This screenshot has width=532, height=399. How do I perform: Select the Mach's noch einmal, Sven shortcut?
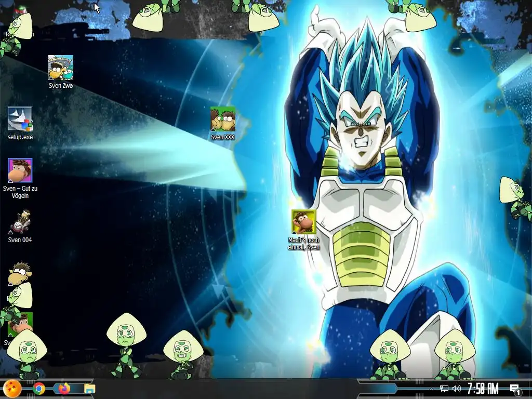(303, 222)
